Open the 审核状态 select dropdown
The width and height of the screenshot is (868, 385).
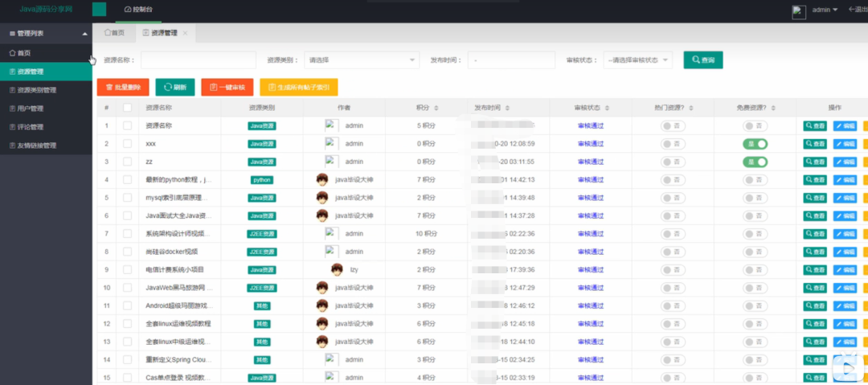(x=637, y=59)
